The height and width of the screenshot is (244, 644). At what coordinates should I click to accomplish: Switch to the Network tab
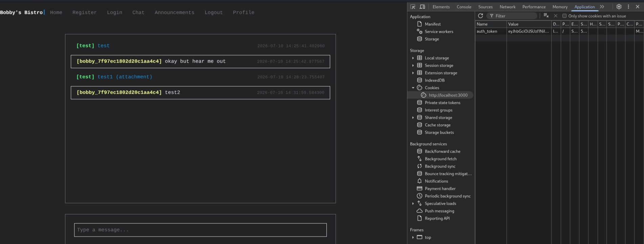coord(508,7)
